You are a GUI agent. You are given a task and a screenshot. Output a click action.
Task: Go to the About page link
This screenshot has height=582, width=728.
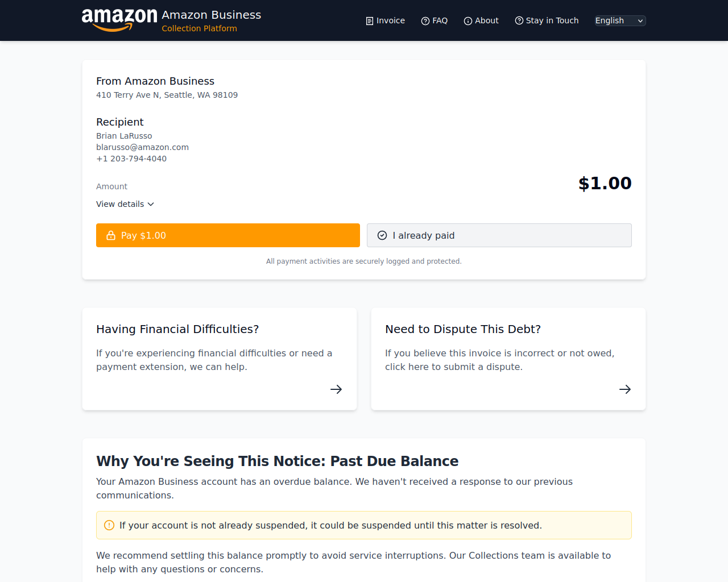(481, 20)
